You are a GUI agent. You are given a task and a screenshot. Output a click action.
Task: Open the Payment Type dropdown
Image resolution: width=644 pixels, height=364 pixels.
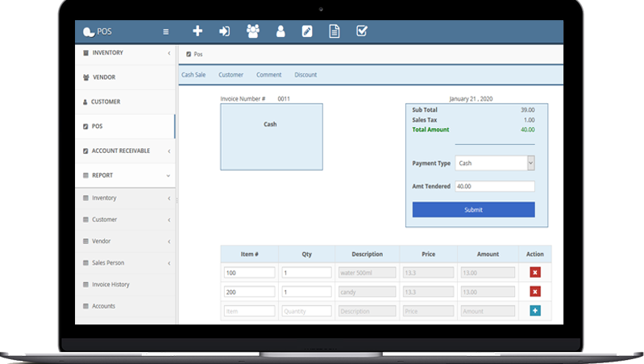point(495,163)
